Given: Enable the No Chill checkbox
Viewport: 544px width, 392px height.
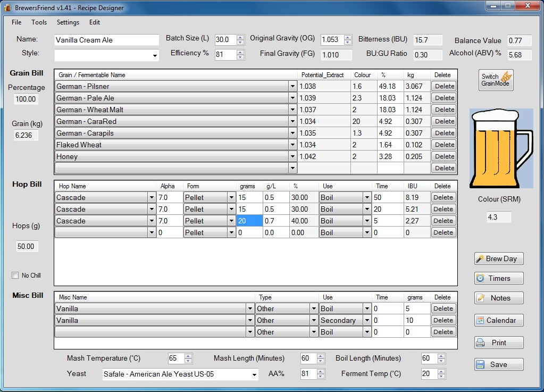Looking at the screenshot, I should (x=15, y=276).
